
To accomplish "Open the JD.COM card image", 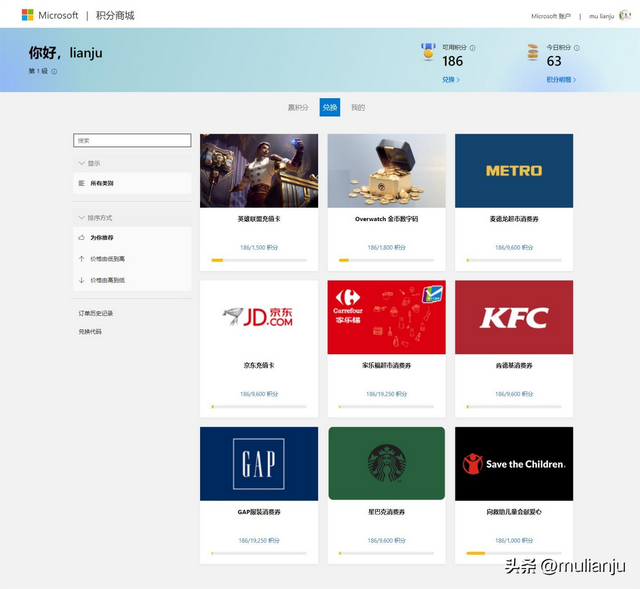I will pyautogui.click(x=259, y=317).
